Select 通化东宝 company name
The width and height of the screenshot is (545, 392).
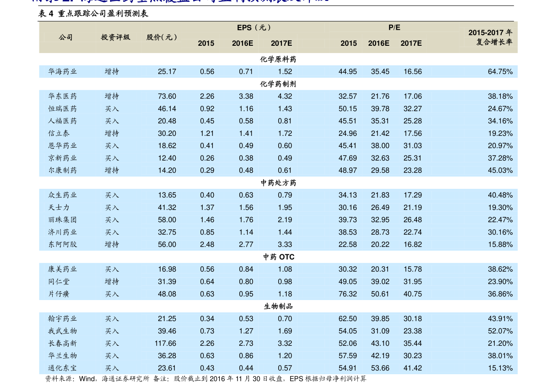coord(63,368)
